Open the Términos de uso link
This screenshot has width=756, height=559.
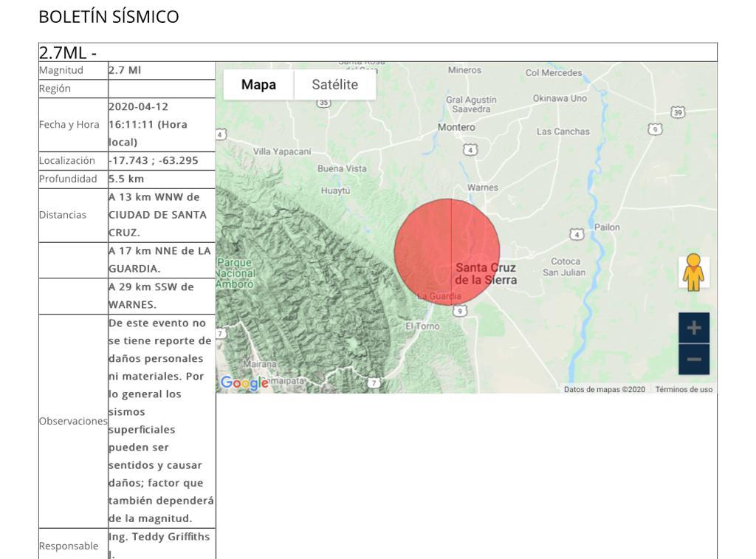tap(683, 389)
